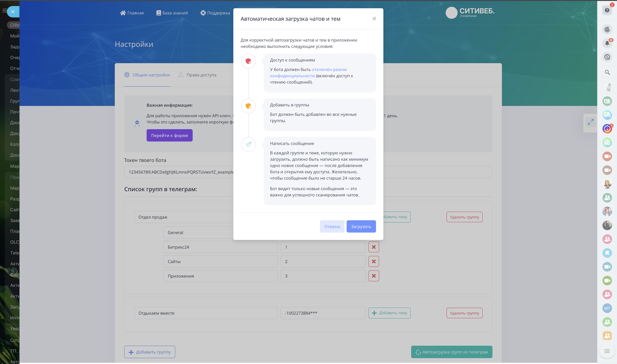Click the Отдыхаем вместе group name field

click(x=206, y=313)
